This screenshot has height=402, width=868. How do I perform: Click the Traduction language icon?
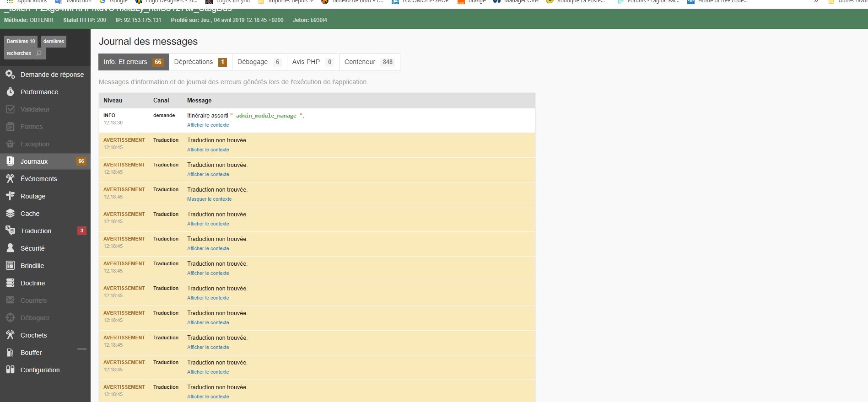pyautogui.click(x=10, y=230)
